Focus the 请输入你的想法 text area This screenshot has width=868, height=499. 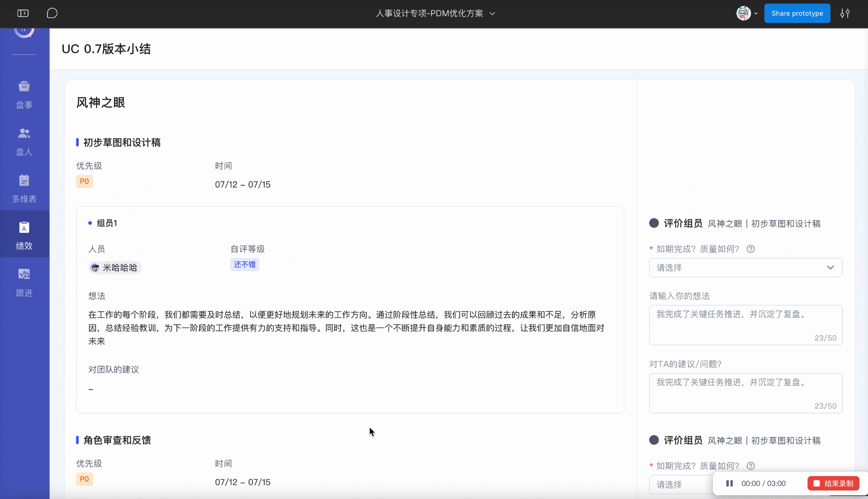pos(745,325)
